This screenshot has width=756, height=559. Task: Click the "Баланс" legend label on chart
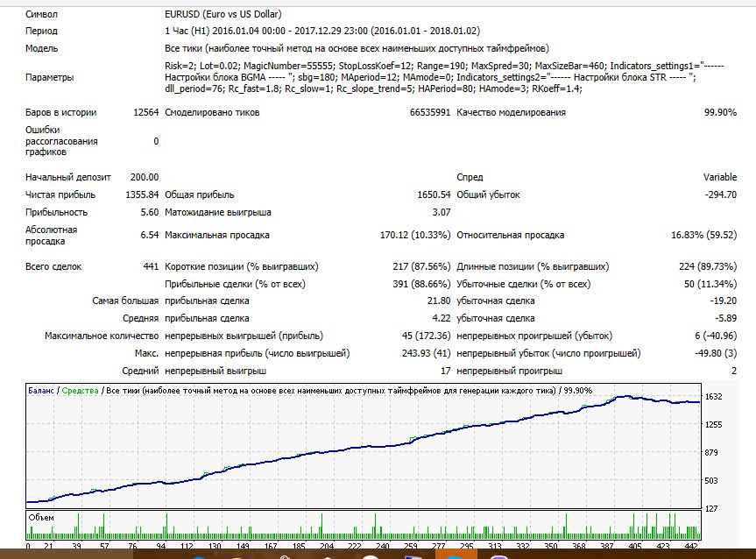pos(41,391)
